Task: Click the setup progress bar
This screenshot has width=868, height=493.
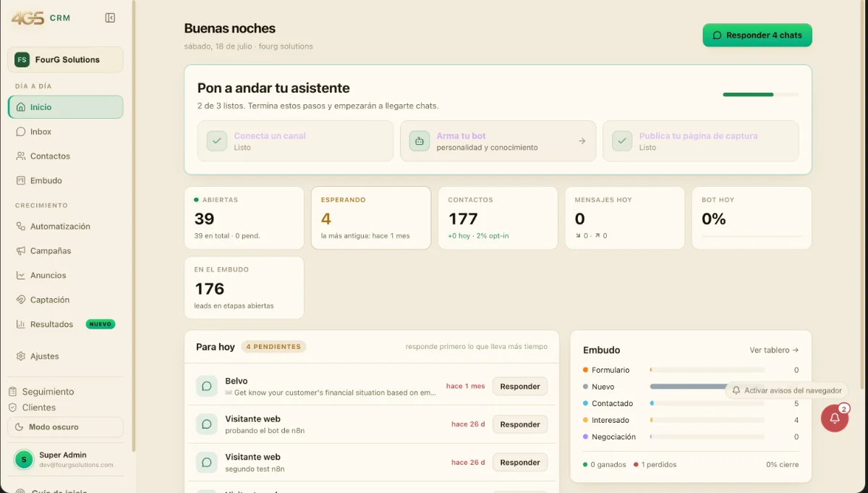Action: [x=761, y=94]
